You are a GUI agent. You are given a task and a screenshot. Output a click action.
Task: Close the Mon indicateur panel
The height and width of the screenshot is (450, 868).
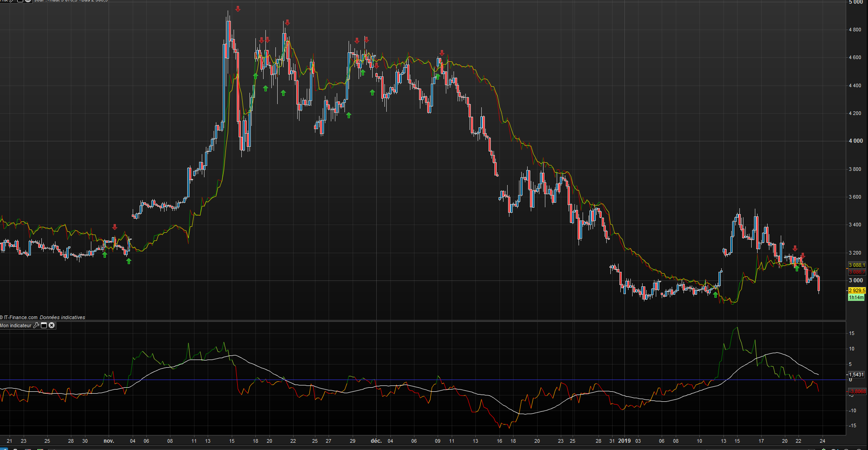point(52,325)
